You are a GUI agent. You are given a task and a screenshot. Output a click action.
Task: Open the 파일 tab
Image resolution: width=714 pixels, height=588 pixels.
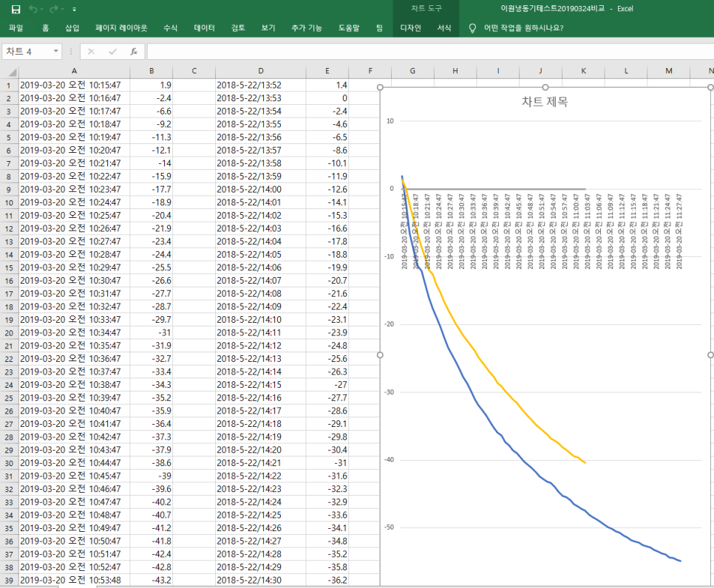[16, 28]
